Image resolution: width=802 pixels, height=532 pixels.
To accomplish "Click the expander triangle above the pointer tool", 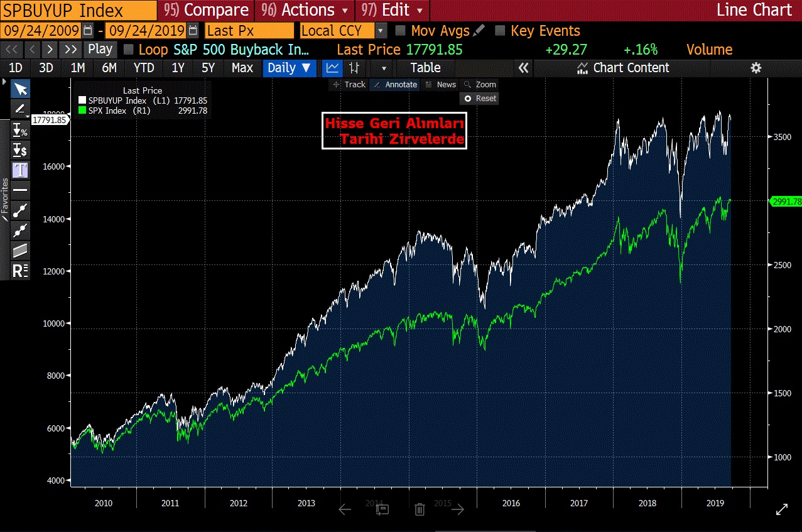I will [x=5, y=82].
